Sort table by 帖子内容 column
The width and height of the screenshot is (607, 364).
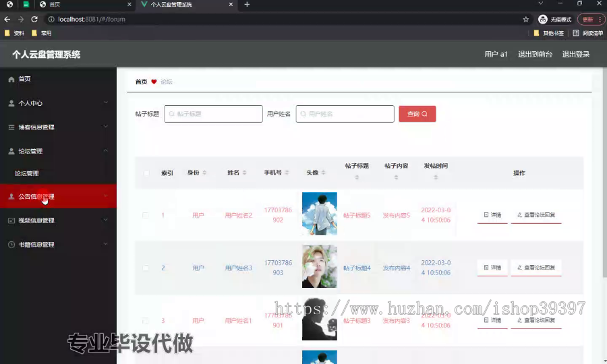click(x=396, y=177)
